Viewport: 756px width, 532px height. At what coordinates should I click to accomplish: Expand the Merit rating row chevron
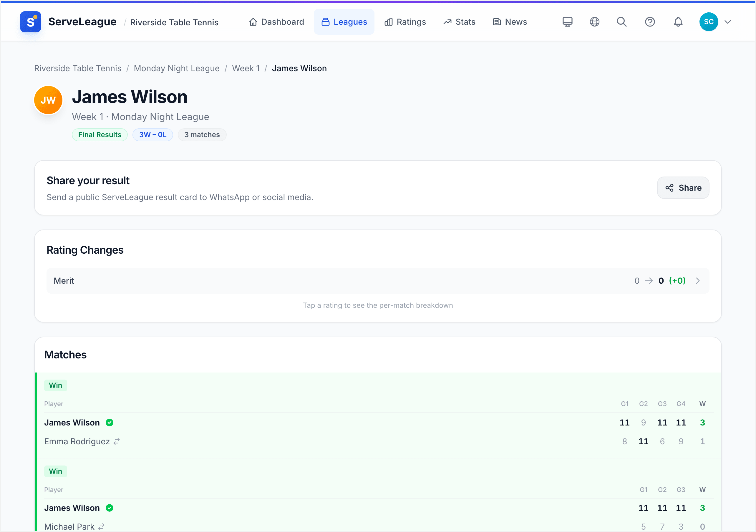(698, 280)
